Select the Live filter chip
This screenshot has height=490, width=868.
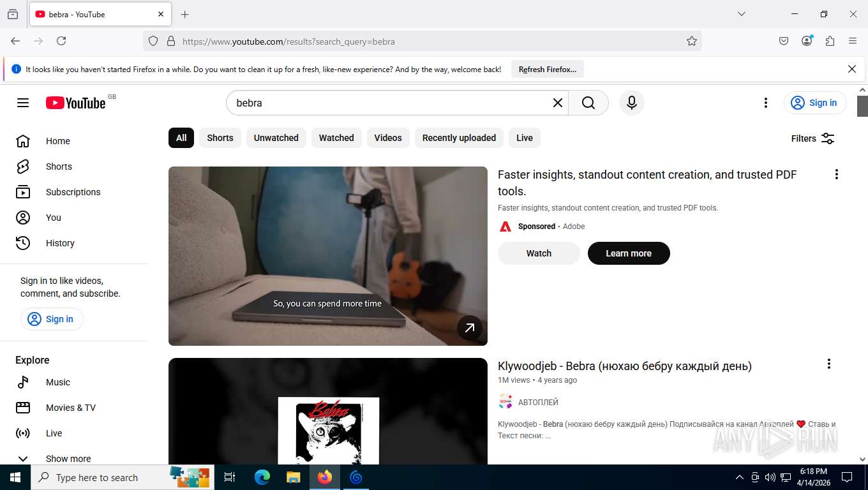(525, 138)
